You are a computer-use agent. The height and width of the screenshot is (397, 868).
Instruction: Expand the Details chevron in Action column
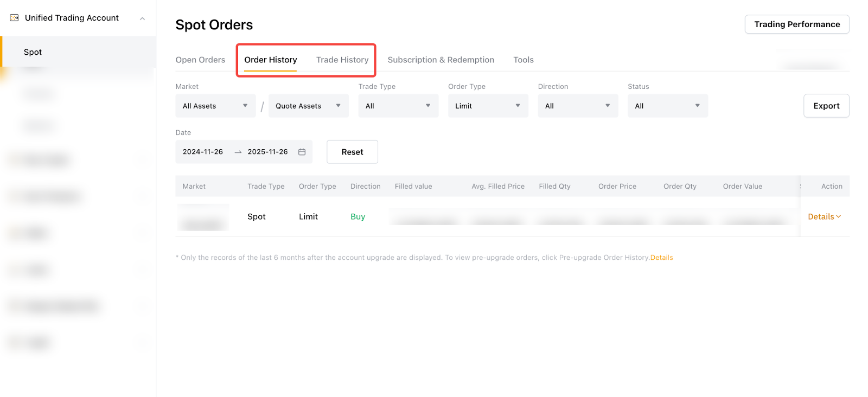pyautogui.click(x=839, y=216)
